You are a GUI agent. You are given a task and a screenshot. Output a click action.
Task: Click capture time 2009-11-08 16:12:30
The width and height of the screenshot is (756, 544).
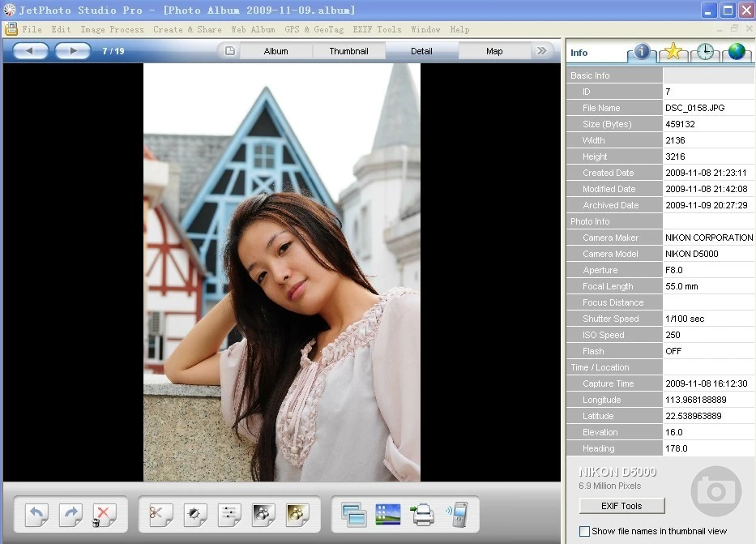pyautogui.click(x=707, y=383)
